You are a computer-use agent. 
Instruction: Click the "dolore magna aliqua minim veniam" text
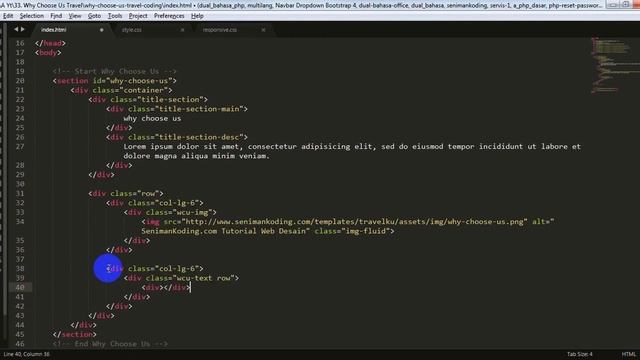click(x=196, y=156)
